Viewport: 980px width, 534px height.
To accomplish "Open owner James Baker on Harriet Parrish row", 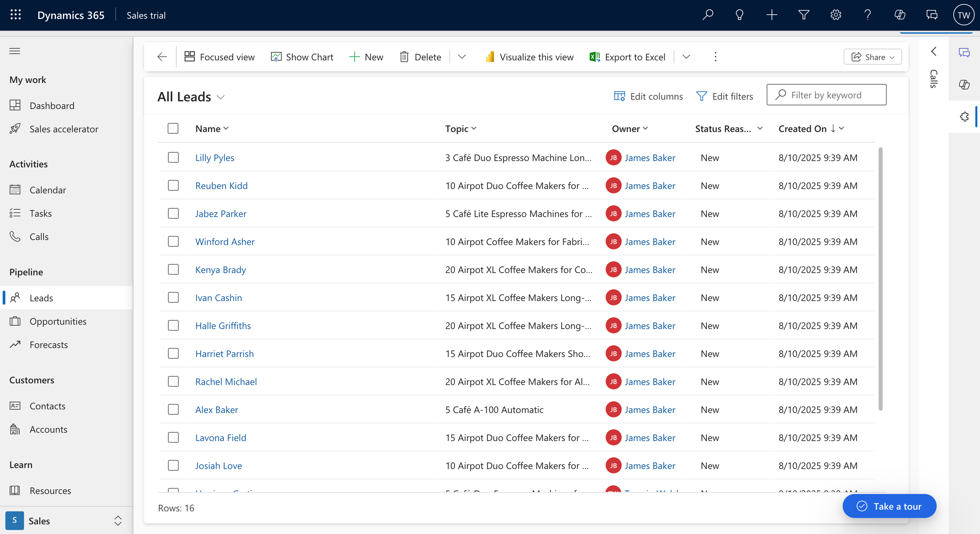I will (x=650, y=354).
